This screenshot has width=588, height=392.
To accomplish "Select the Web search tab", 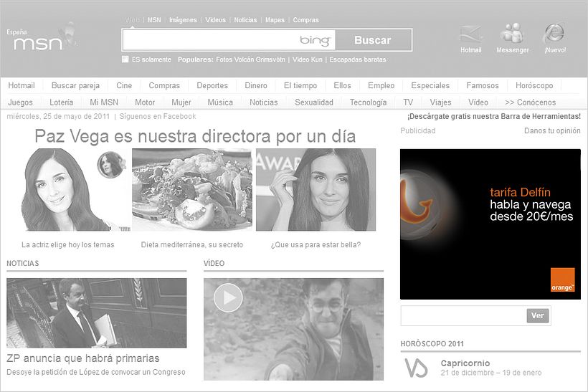I will (x=132, y=20).
